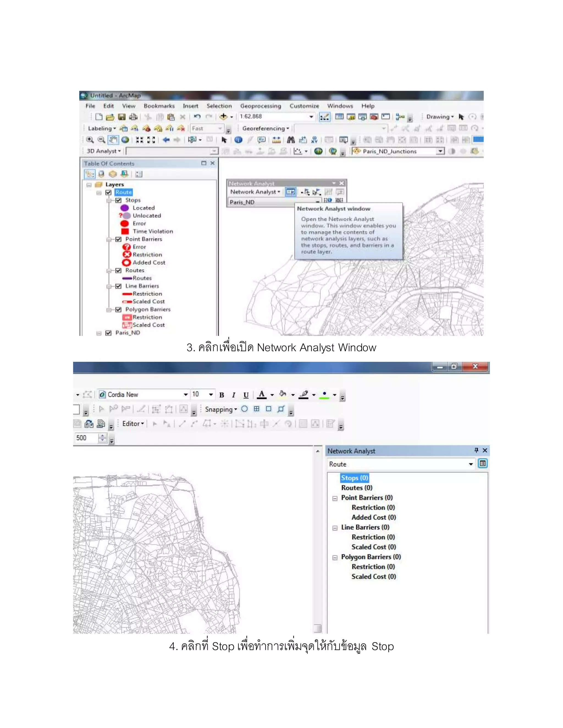Screen dimensions: 563x728
Task: Open the Network Analyst window icon button
Action: tap(291, 192)
